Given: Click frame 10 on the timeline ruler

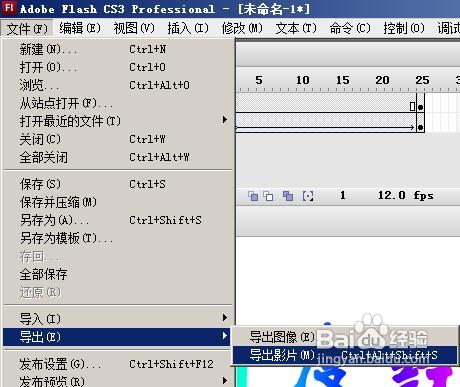Looking at the screenshot, I should click(x=302, y=80).
